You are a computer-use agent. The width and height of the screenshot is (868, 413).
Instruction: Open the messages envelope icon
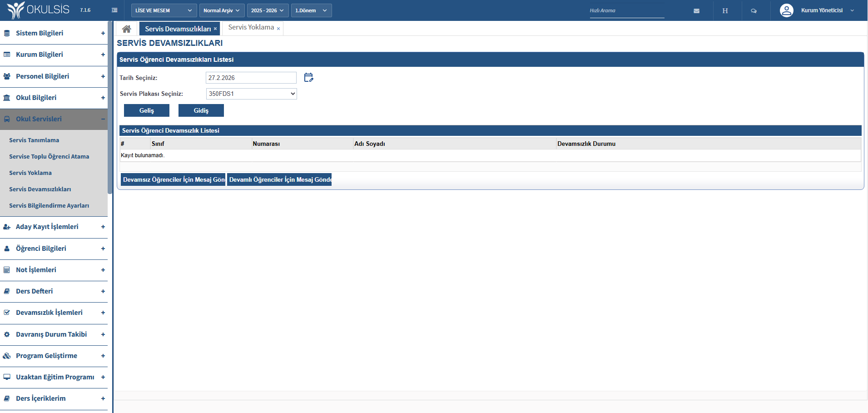tap(696, 11)
